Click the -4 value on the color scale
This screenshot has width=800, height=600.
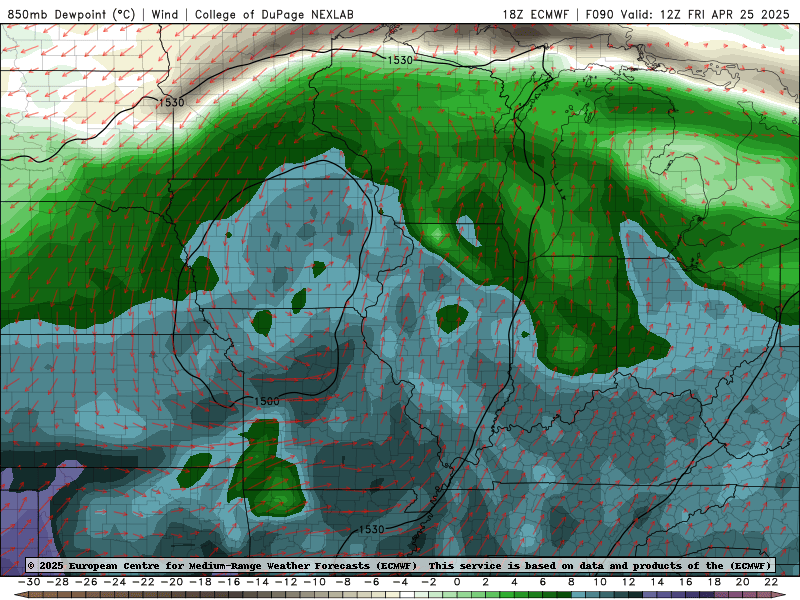click(x=400, y=582)
